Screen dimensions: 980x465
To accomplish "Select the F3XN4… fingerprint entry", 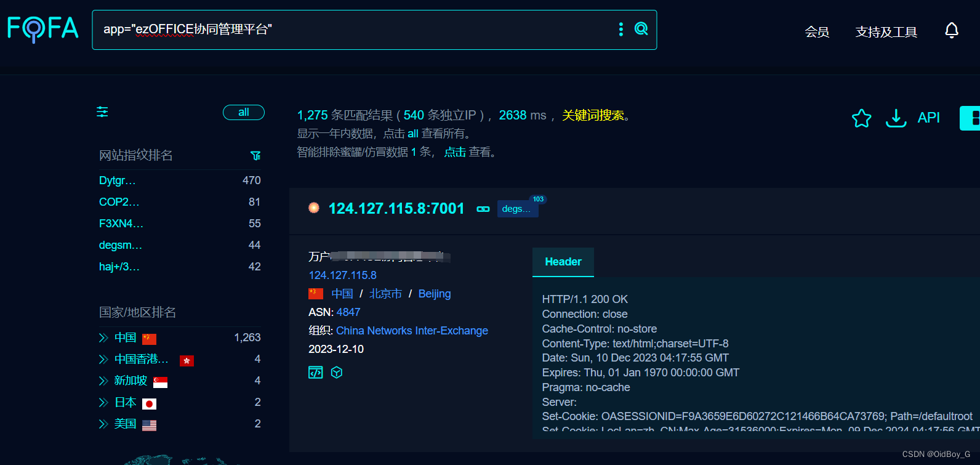I will 121,224.
